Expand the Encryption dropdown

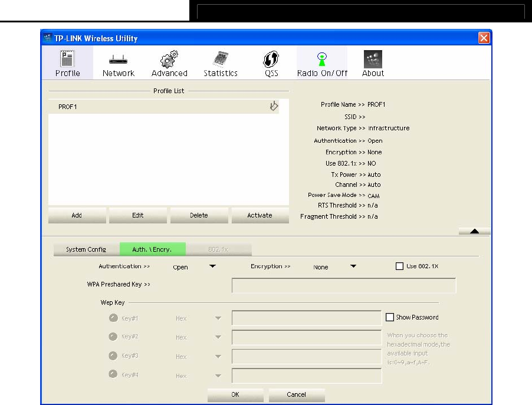coord(353,266)
